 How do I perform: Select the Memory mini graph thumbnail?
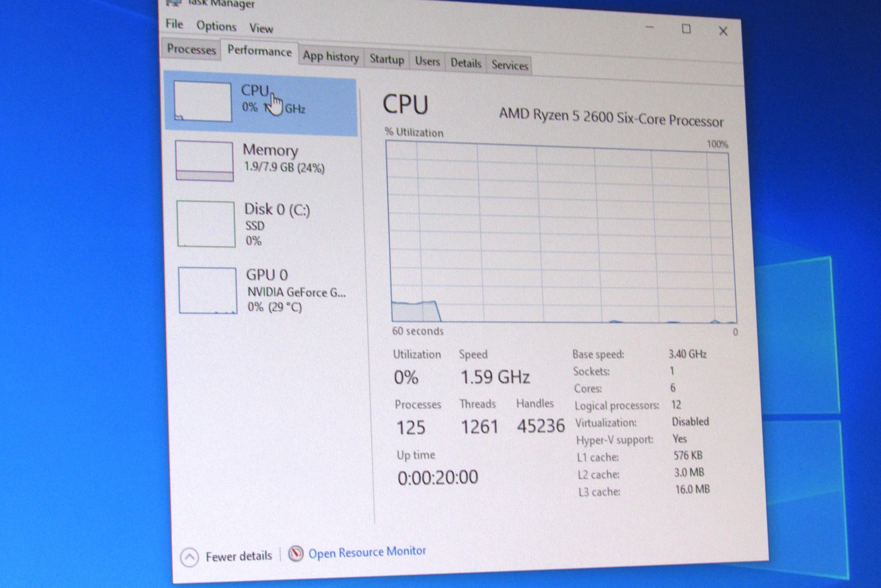(204, 161)
